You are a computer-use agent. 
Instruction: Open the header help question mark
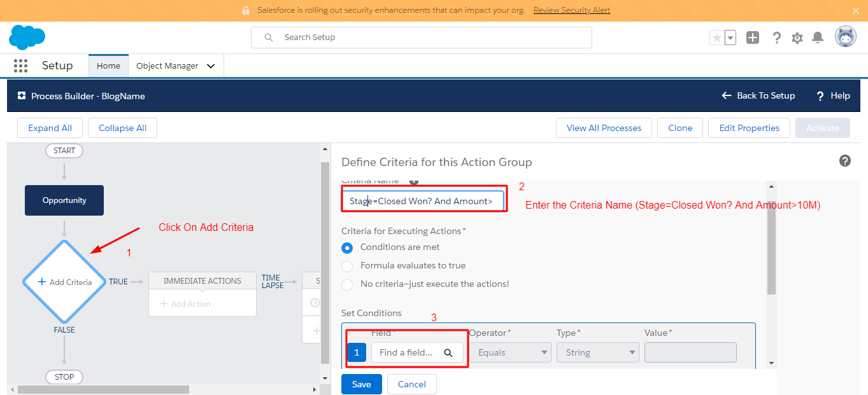click(776, 38)
